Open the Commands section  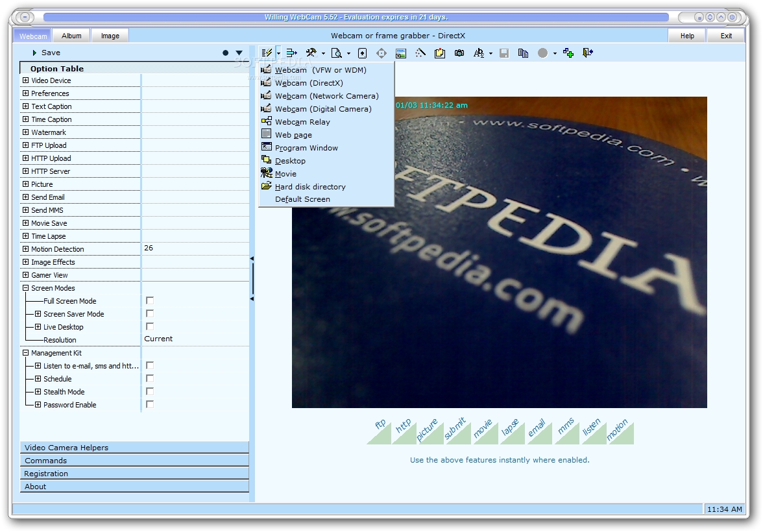tap(134, 461)
